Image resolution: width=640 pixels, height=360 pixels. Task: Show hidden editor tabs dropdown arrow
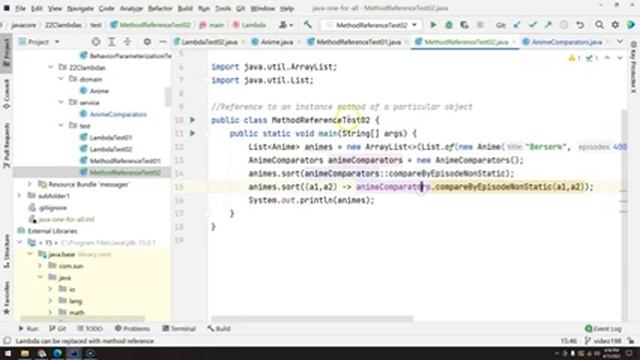(620, 42)
